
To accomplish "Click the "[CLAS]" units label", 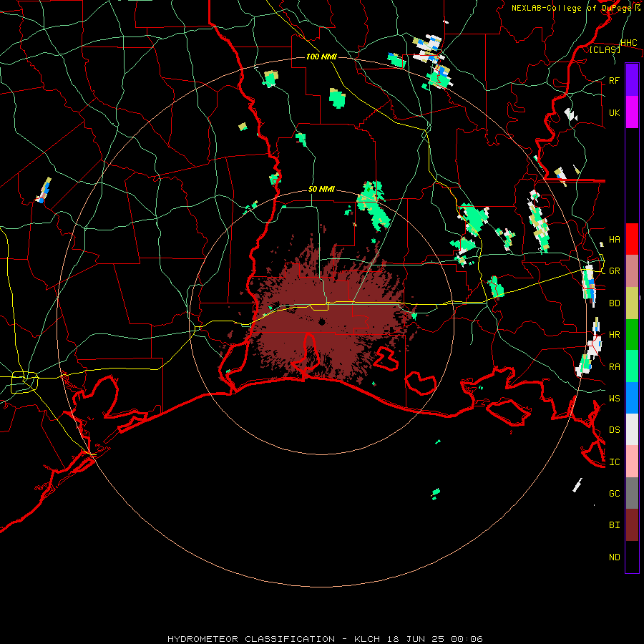I will (x=605, y=49).
